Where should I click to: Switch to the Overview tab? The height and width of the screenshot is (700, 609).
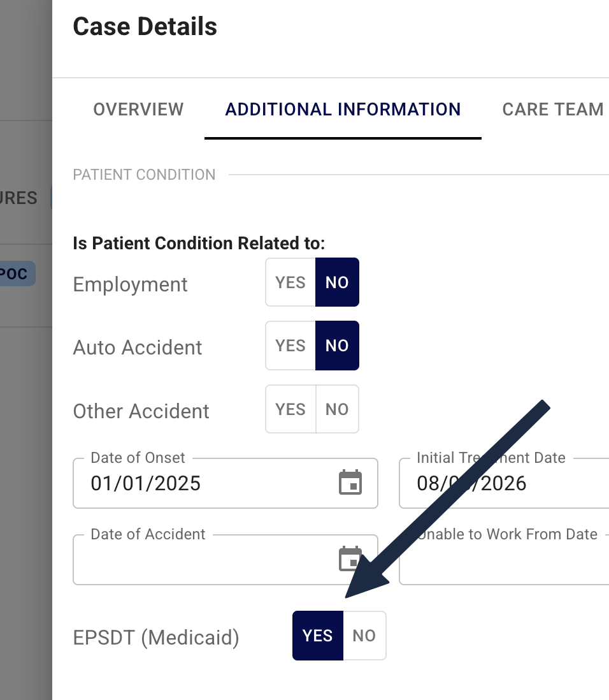click(x=138, y=110)
